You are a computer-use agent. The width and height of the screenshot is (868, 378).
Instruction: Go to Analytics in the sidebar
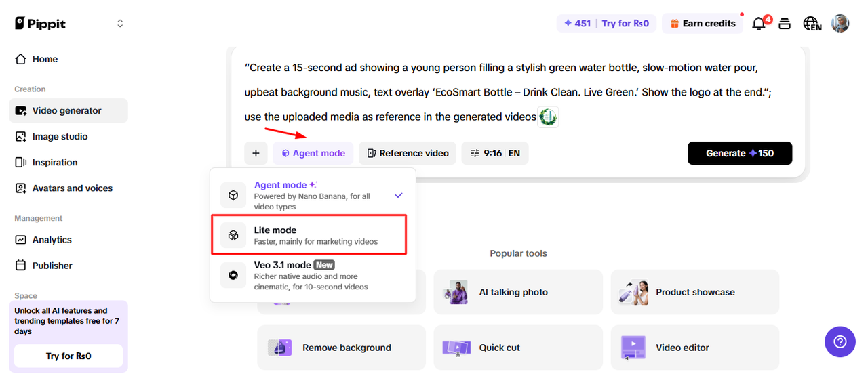point(52,240)
